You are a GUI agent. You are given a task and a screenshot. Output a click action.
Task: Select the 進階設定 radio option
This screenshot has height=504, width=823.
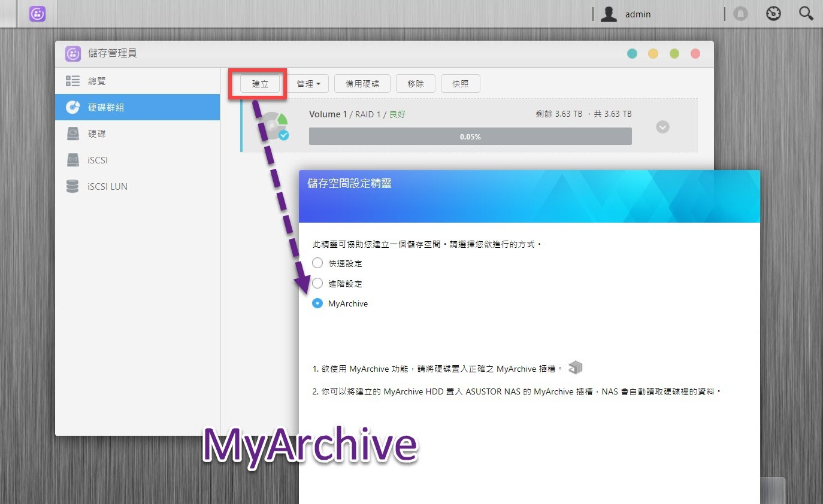[317, 283]
